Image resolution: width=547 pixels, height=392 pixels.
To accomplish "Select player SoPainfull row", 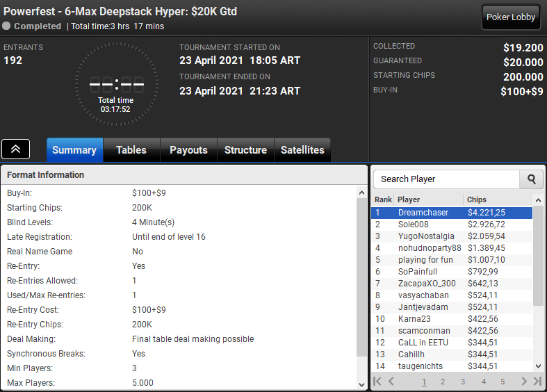I will click(x=452, y=272).
